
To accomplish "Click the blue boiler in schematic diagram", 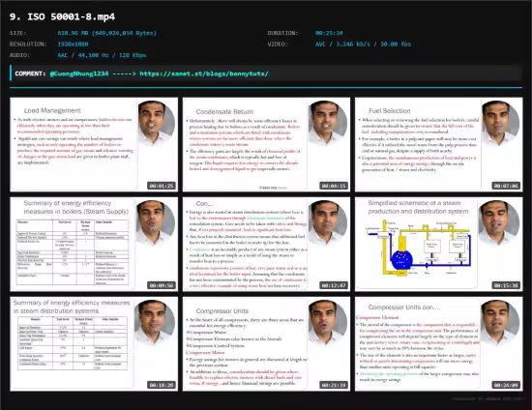I will pyautogui.click(x=401, y=260).
